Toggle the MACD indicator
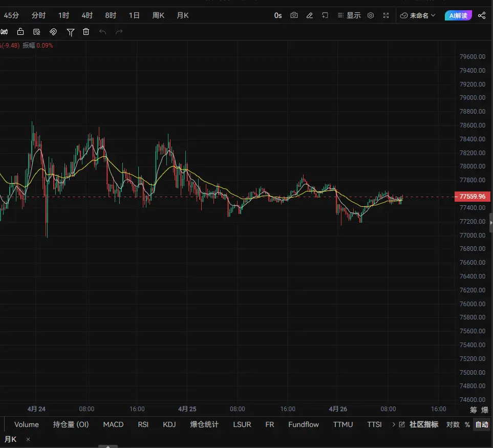 113,424
